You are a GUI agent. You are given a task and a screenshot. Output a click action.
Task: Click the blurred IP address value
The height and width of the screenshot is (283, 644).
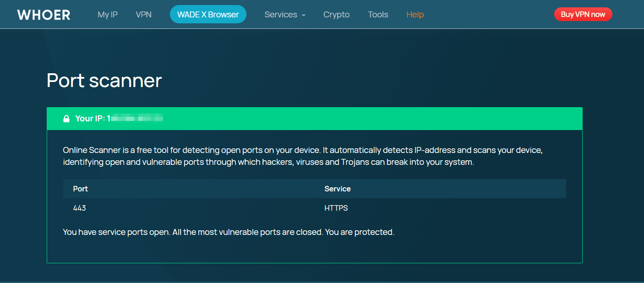coord(137,119)
